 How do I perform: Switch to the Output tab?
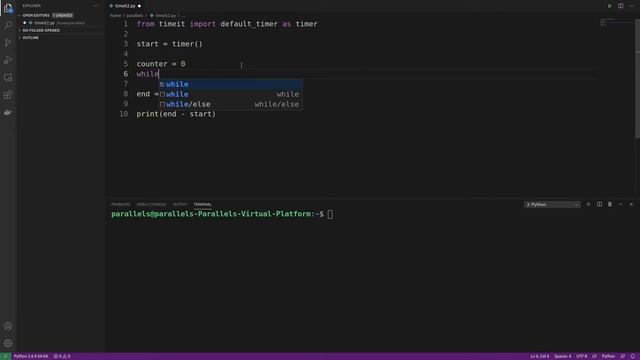coord(180,204)
